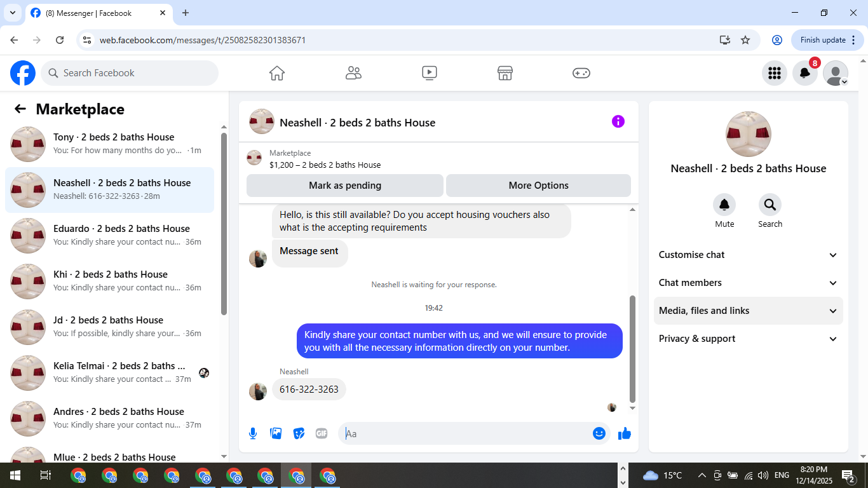Select the Neashell conversation in list
This screenshot has width=868, height=488.
[109, 190]
